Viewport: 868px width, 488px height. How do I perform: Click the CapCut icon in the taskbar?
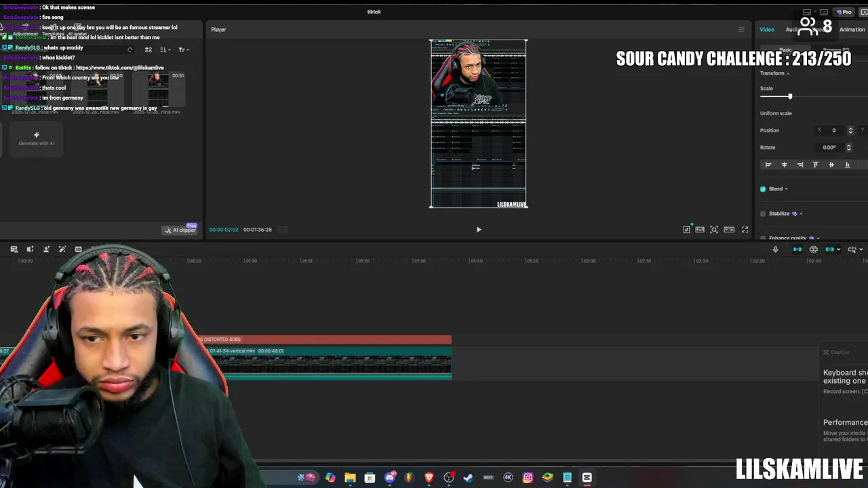587,478
